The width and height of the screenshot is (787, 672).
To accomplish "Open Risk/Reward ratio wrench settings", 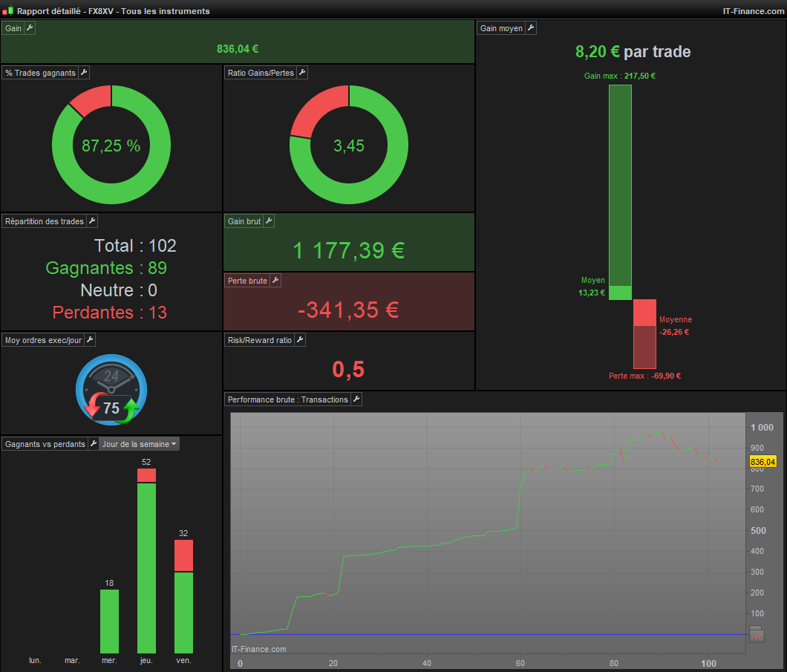I will [x=300, y=340].
